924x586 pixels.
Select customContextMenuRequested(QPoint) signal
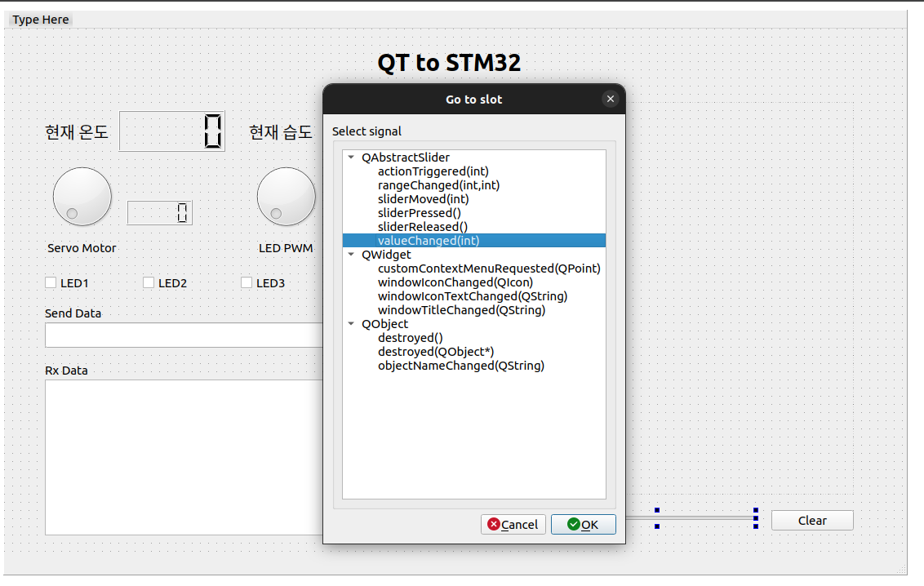(489, 269)
